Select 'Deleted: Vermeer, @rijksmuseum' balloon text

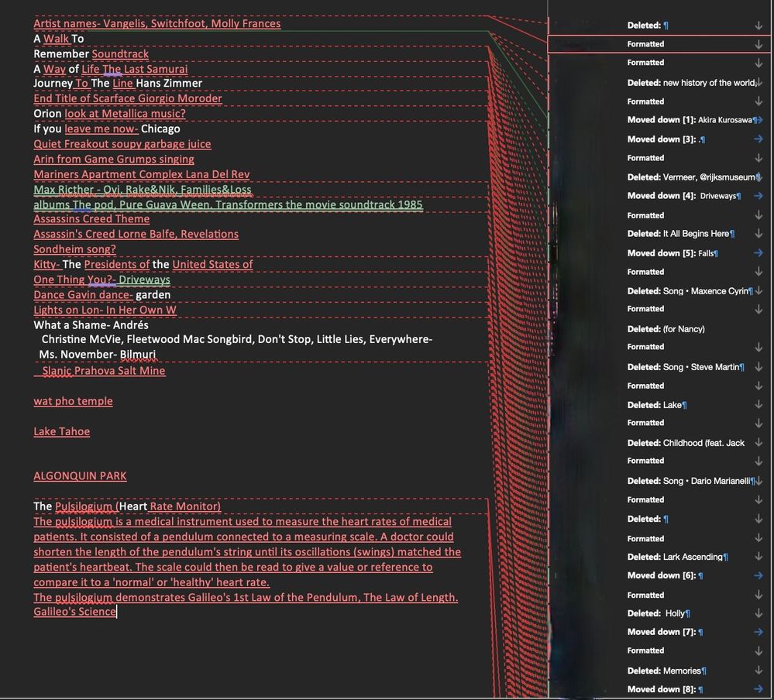[x=692, y=177]
